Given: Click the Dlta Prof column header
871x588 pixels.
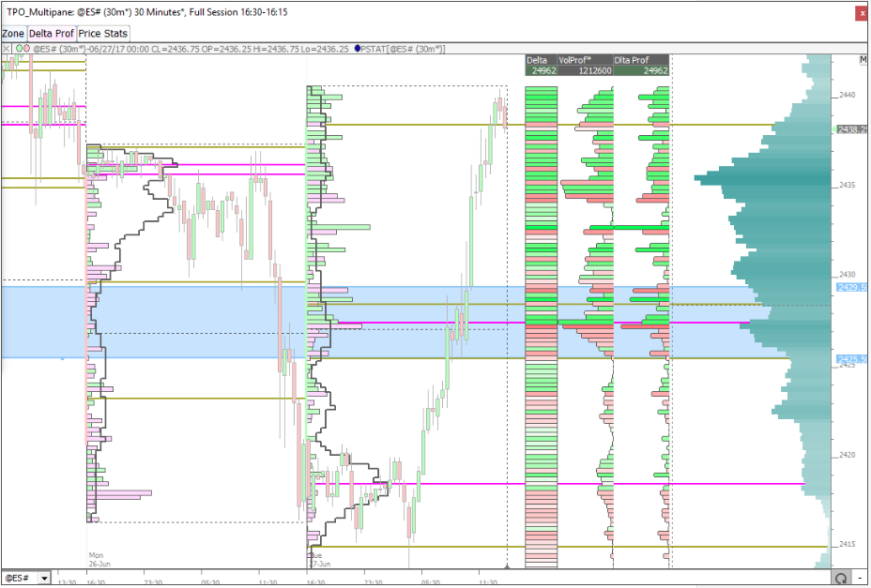Looking at the screenshot, I should (641, 59).
